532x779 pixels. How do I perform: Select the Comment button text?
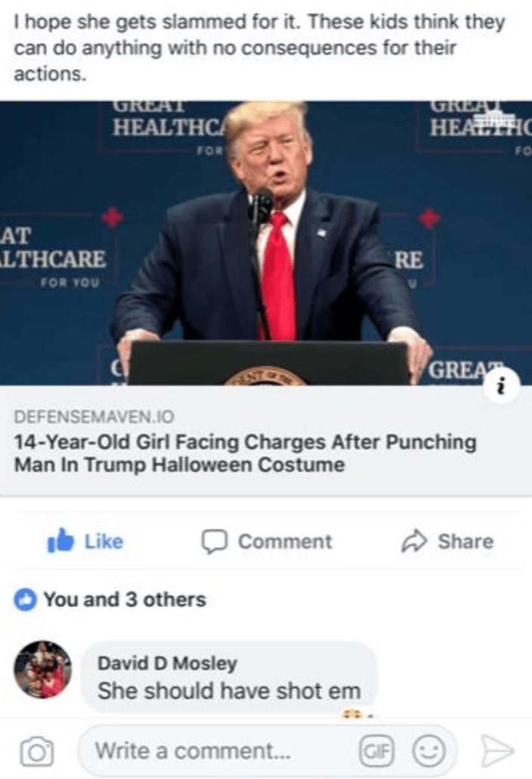[x=285, y=542]
